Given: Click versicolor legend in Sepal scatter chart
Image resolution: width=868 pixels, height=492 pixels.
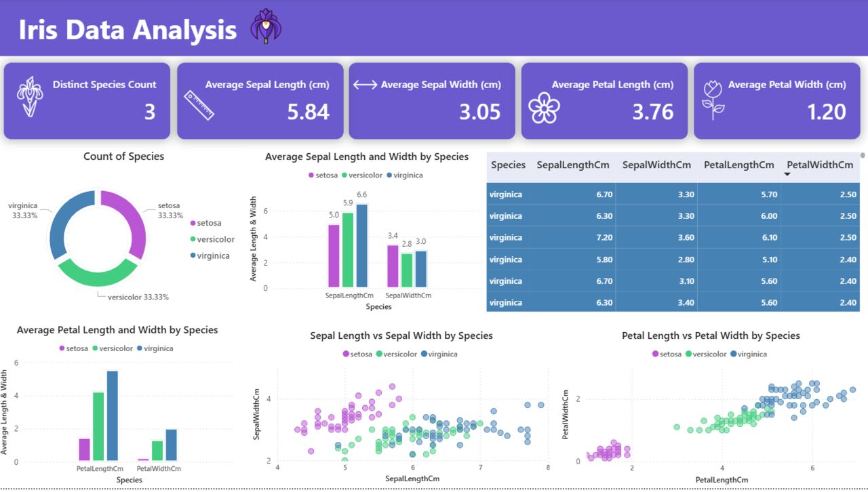Looking at the screenshot, I should 397,354.
